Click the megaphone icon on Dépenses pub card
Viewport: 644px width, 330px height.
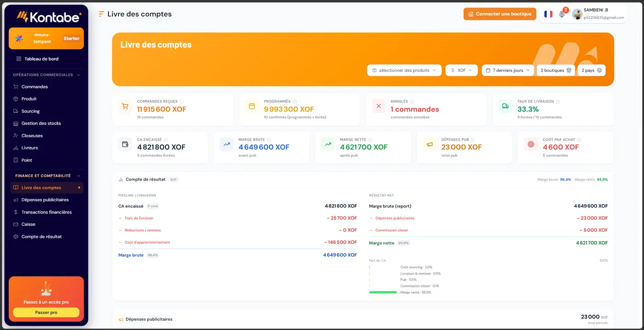tap(430, 144)
